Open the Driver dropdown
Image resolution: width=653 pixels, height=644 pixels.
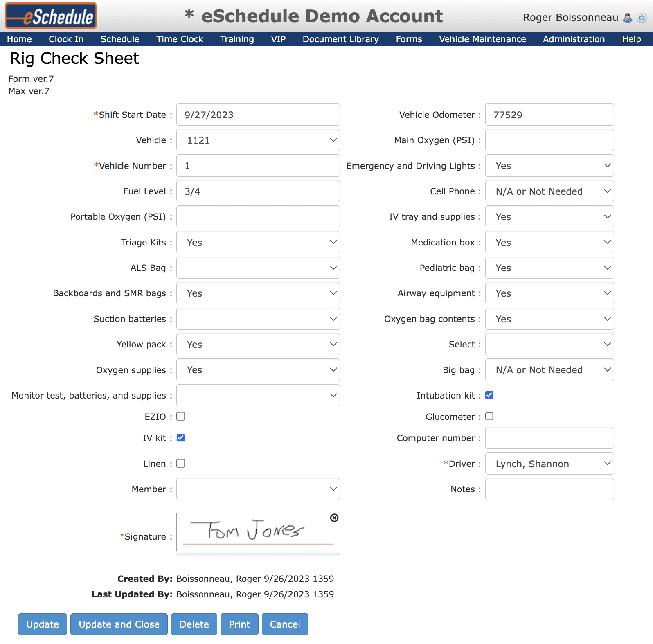pos(549,464)
